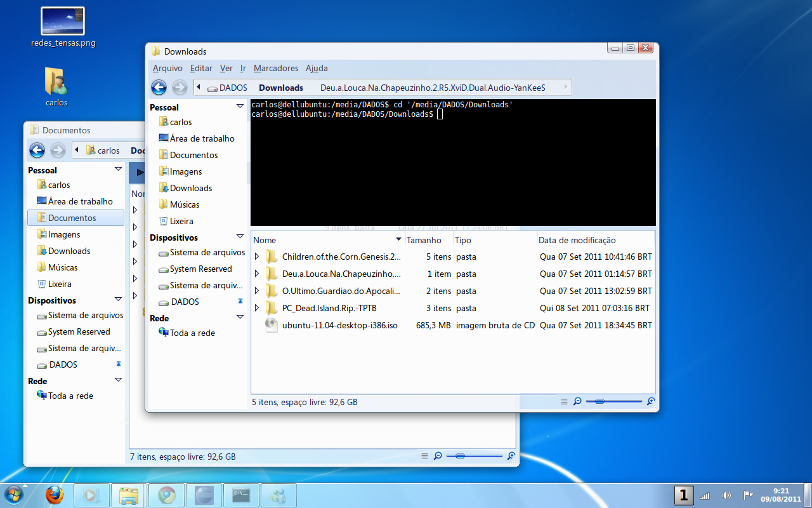Open the Marcadores menu
The height and width of the screenshot is (508, 812).
coord(276,68)
